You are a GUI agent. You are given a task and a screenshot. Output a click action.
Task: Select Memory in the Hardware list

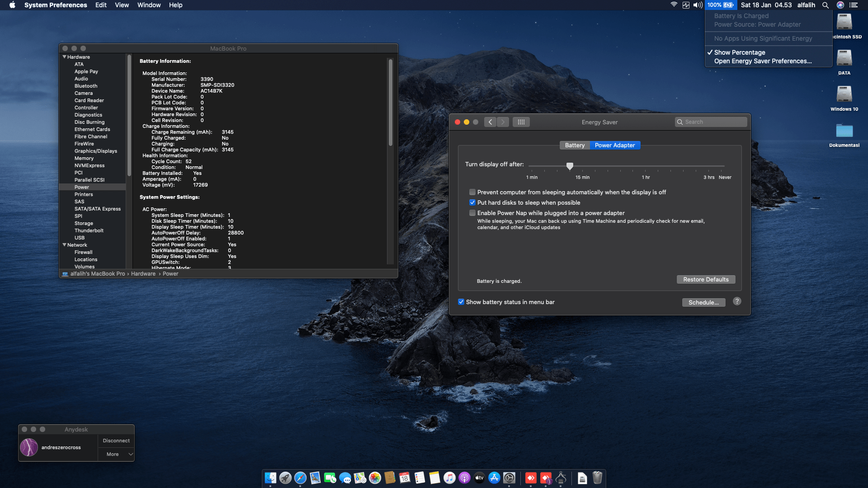pos(84,158)
